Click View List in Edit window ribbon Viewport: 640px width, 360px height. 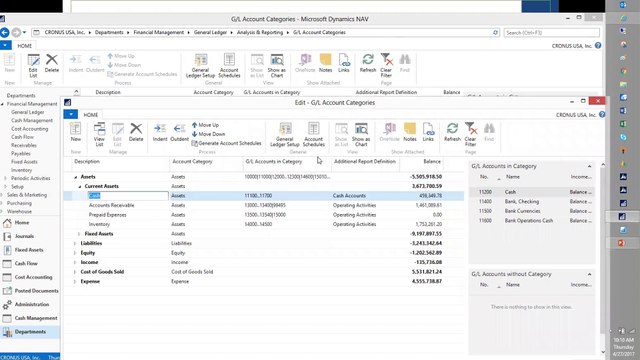(99, 134)
